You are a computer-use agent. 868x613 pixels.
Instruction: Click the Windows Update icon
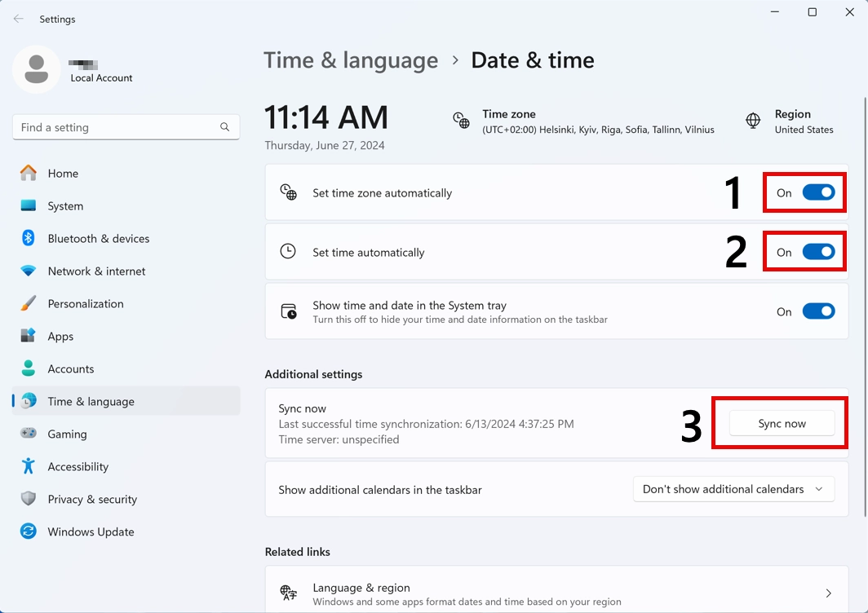[28, 531]
